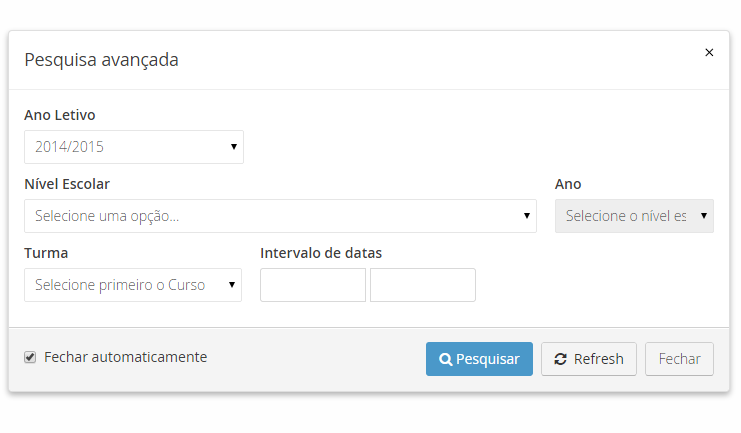Click the Turma dropdown arrow
Image resolution: width=741 pixels, height=433 pixels.
(232, 285)
